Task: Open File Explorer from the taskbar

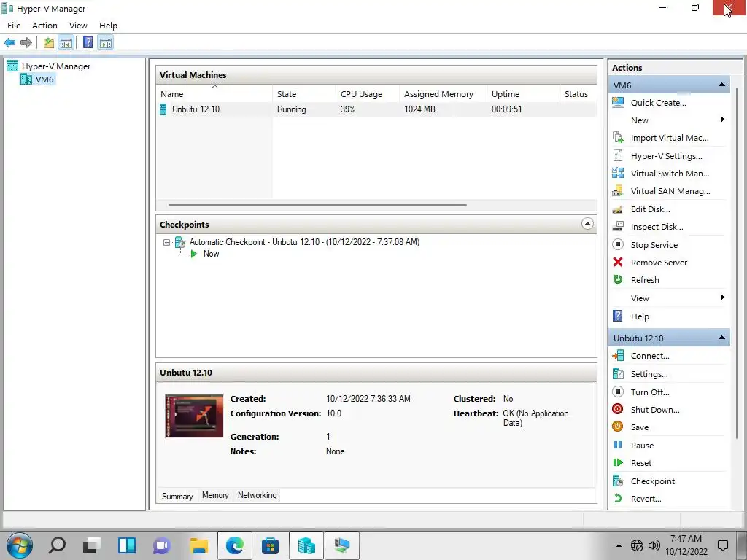Action: (x=198, y=545)
